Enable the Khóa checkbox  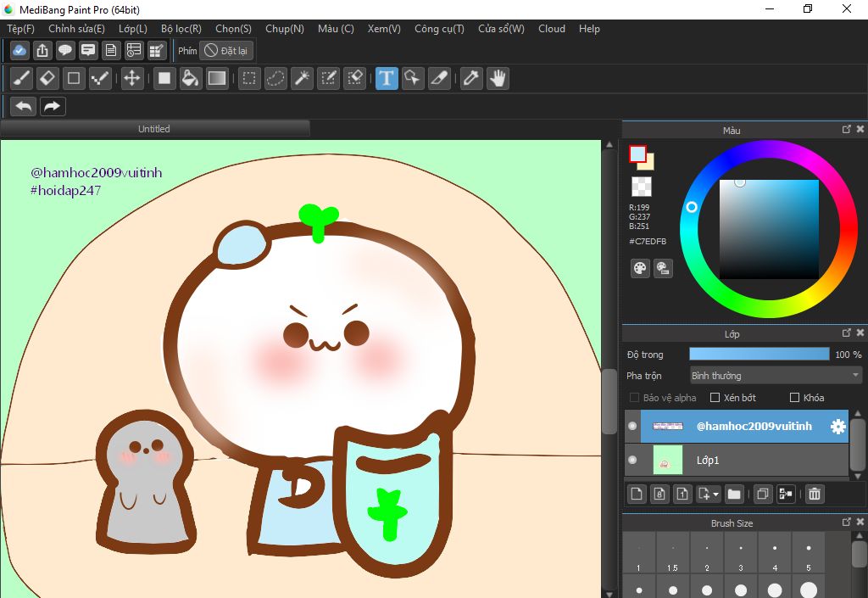pyautogui.click(x=794, y=398)
